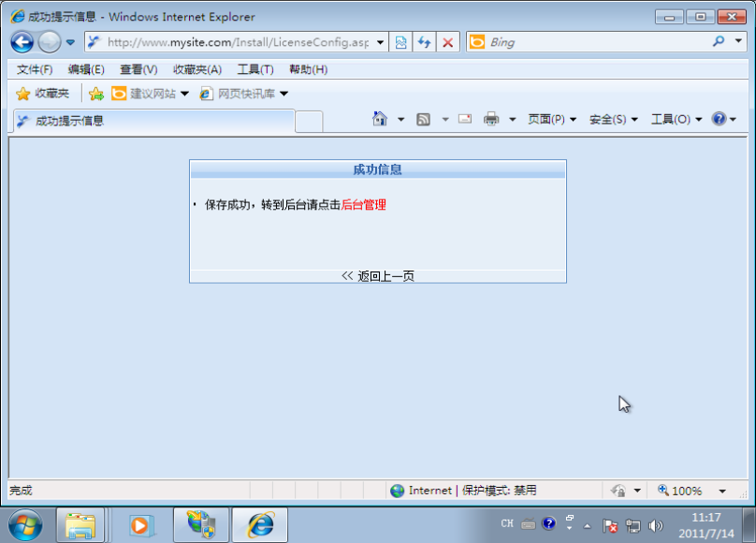Click the red 后台管理 link
Viewport: 756px width, 543px height.
363,204
